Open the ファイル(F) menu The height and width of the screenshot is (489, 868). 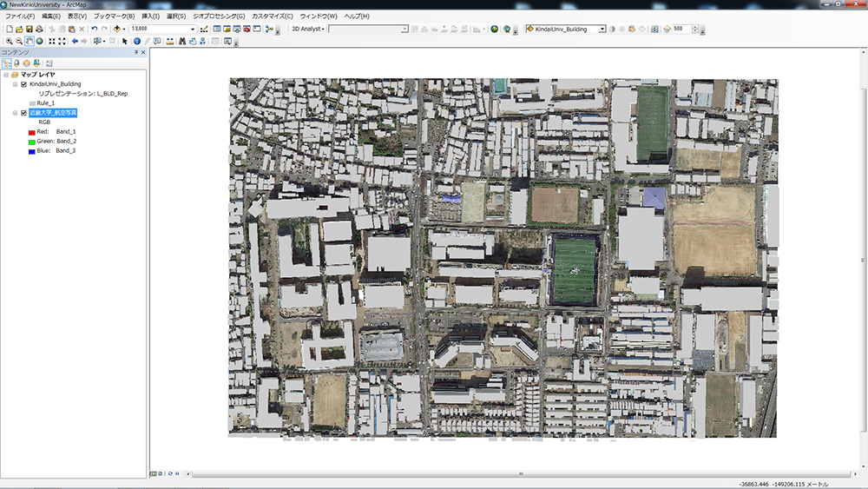pyautogui.click(x=20, y=17)
